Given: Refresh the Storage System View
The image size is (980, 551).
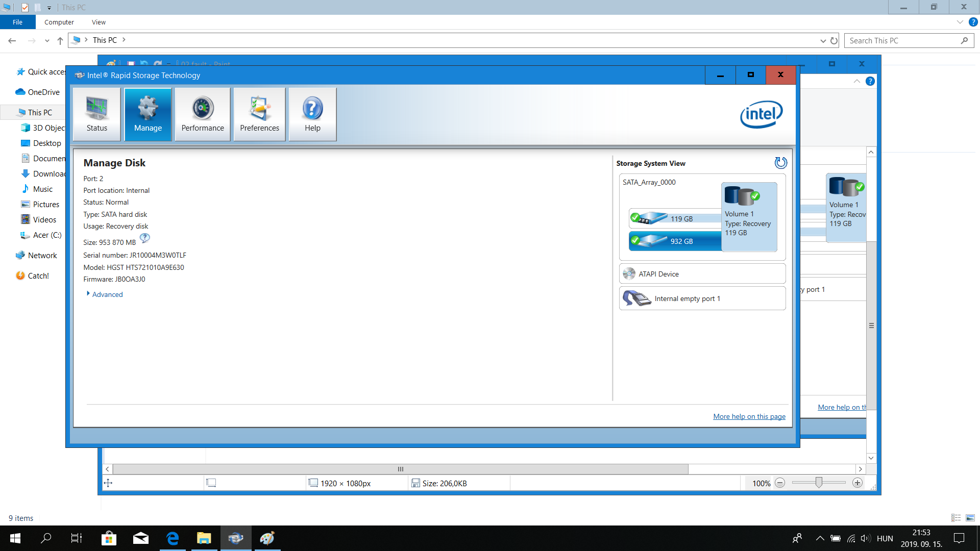Looking at the screenshot, I should coord(780,163).
